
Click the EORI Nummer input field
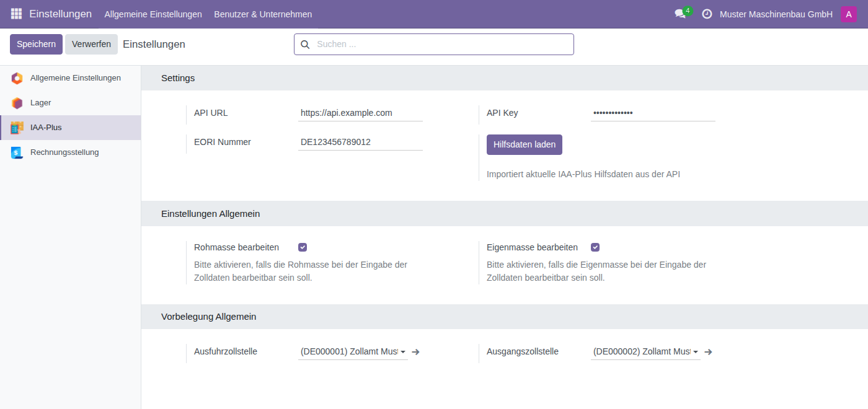pyautogui.click(x=360, y=143)
